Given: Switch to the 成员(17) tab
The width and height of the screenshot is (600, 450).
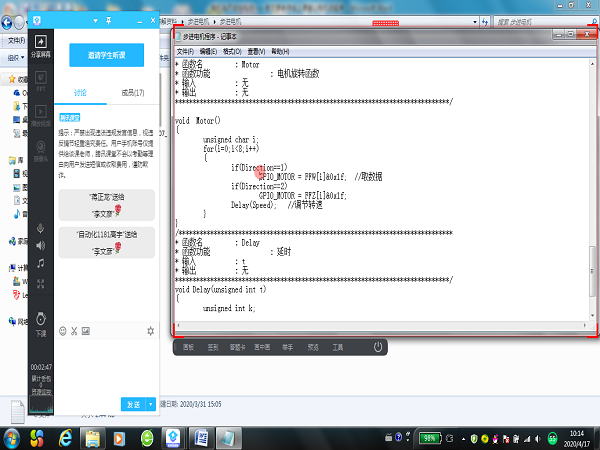Looking at the screenshot, I should click(133, 92).
